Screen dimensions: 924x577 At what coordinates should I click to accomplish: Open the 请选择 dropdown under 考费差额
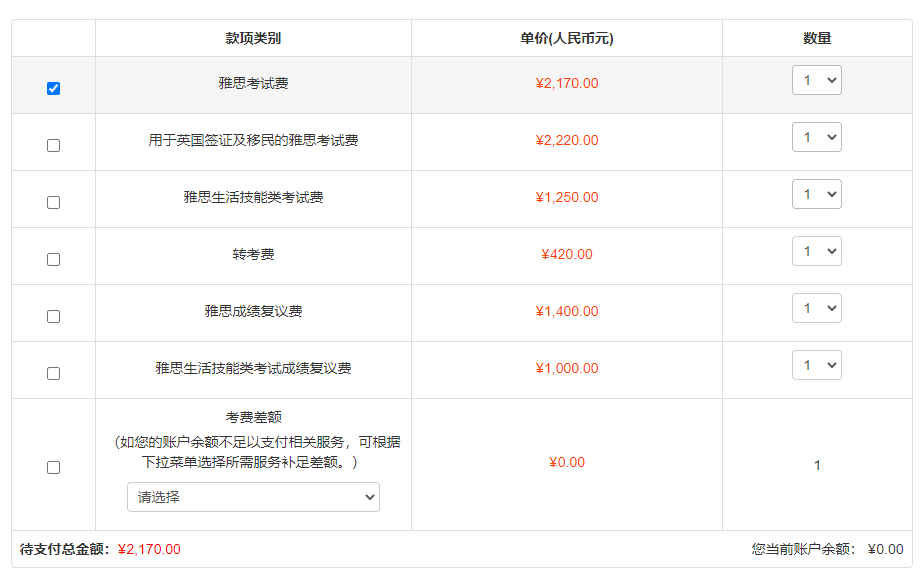[x=253, y=497]
